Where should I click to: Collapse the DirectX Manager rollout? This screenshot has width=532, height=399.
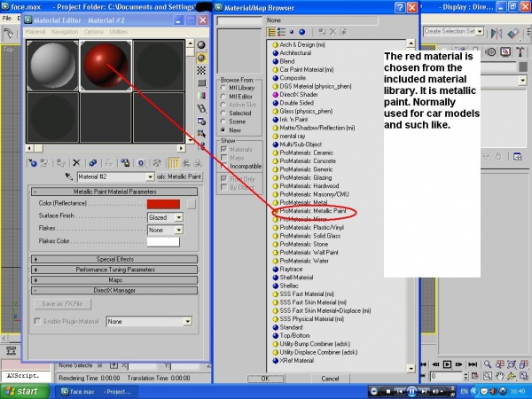click(x=114, y=291)
